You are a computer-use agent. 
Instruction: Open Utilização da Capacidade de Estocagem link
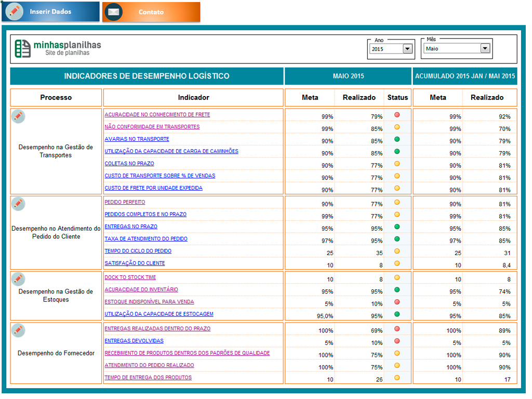tap(159, 314)
